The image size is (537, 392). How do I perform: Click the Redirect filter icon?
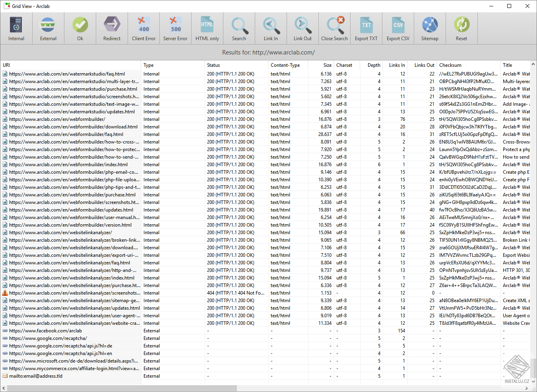click(x=112, y=24)
